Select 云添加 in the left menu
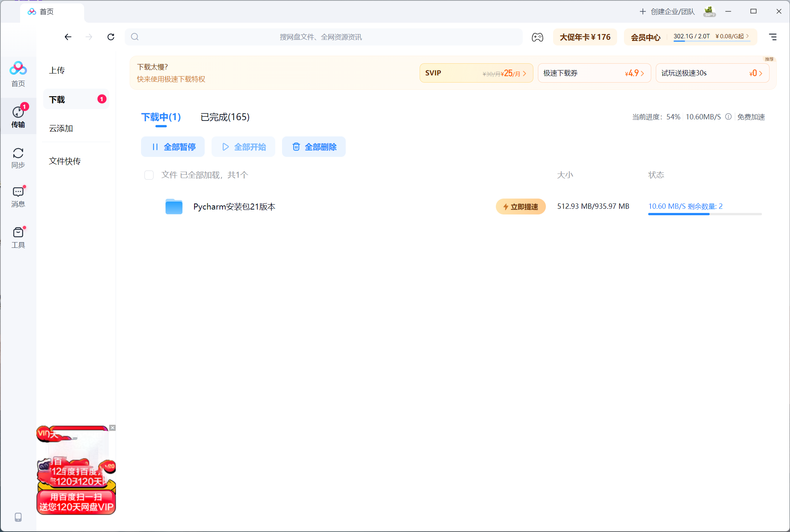The width and height of the screenshot is (790, 532). [x=61, y=128]
